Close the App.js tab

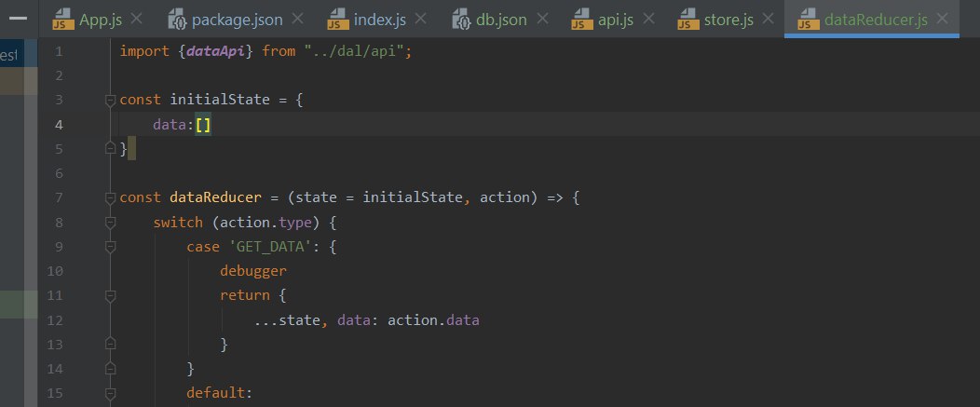[136, 20]
